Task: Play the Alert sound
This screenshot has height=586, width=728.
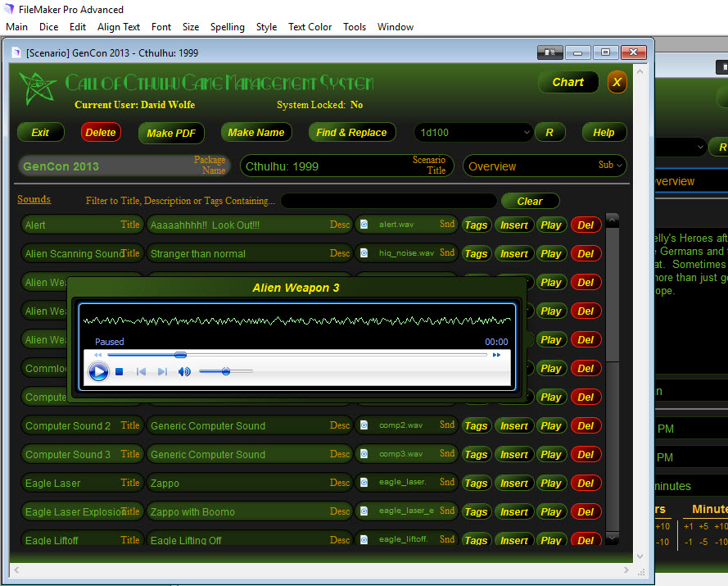Action: pos(551,225)
